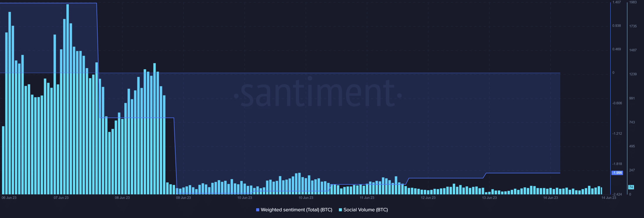Click the 991 social volume axis value
The height and width of the screenshot is (218, 644).
(x=632, y=98)
